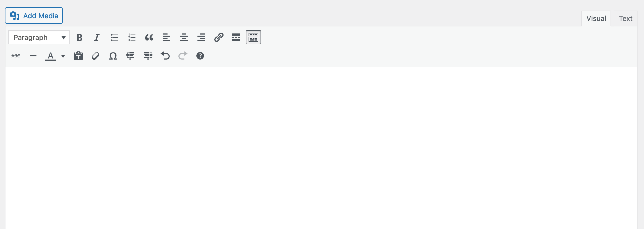Insert a special character

tap(113, 56)
